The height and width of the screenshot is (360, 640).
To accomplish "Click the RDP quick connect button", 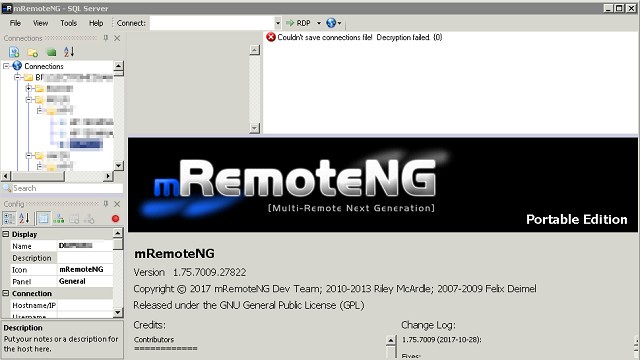I will click(x=298, y=23).
